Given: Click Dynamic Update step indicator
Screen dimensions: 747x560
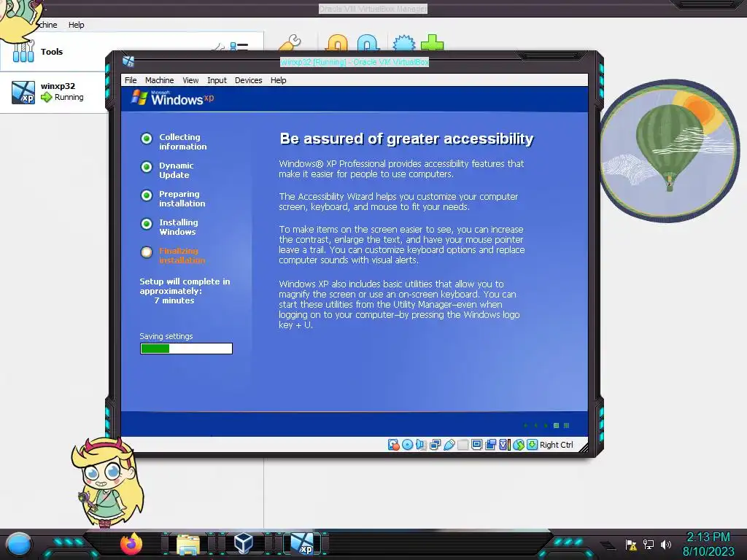Looking at the screenshot, I should pos(147,167).
